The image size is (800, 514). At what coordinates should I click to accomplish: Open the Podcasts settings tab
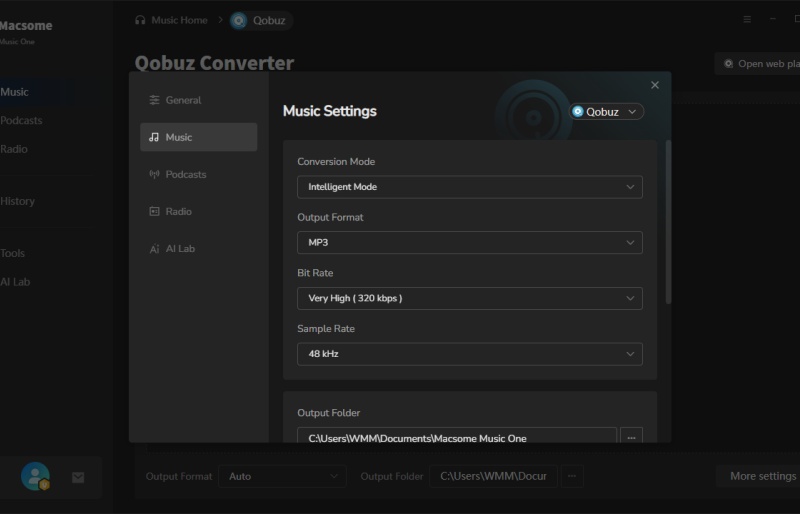pyautogui.click(x=198, y=174)
